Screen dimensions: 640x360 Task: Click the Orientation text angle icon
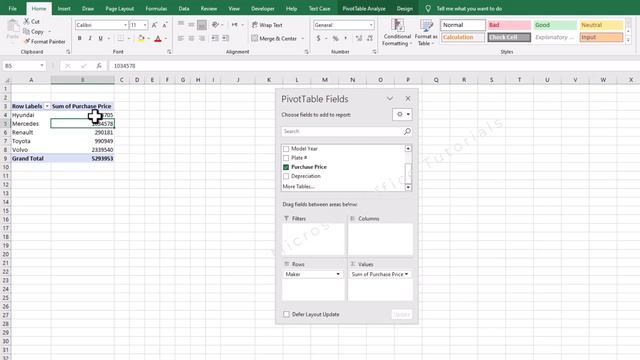(215, 24)
